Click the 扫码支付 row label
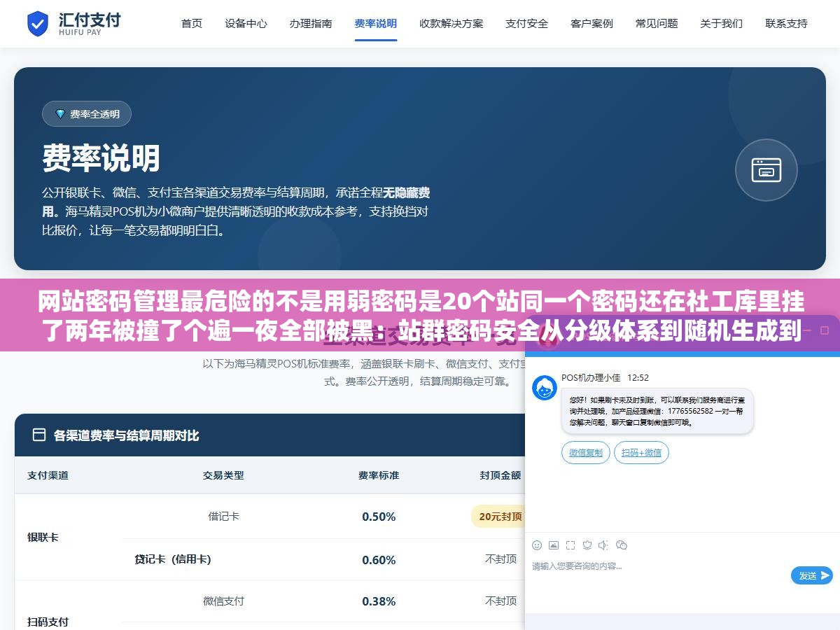Image resolution: width=840 pixels, height=630 pixels. coord(48,622)
